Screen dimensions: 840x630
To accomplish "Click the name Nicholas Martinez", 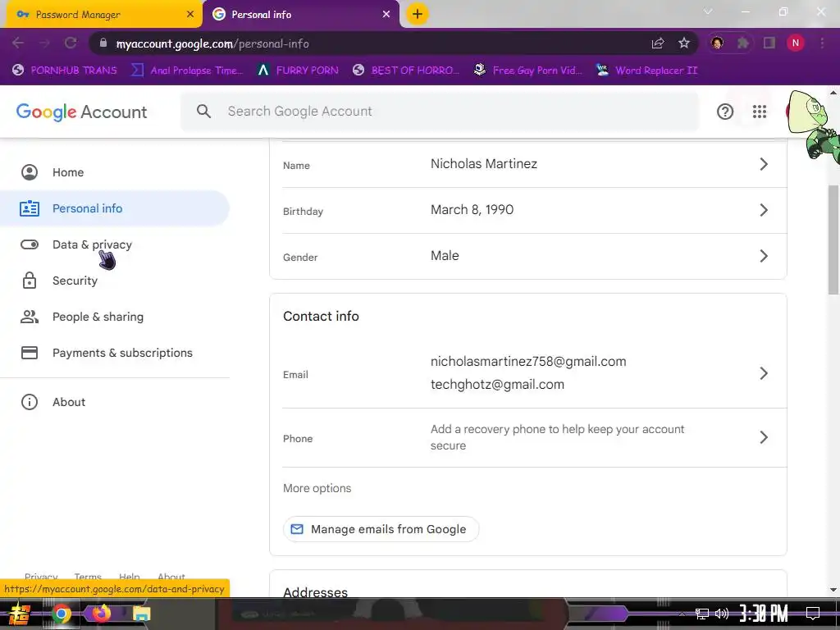I will point(484,164).
